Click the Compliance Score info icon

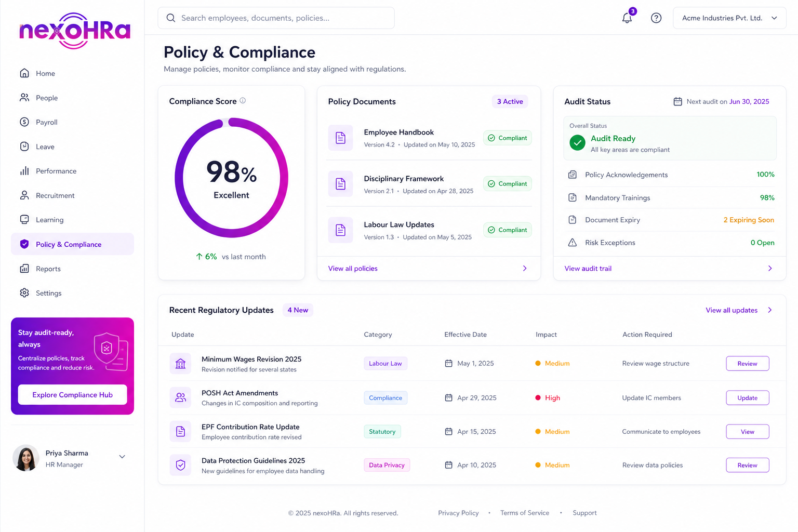[x=243, y=101]
